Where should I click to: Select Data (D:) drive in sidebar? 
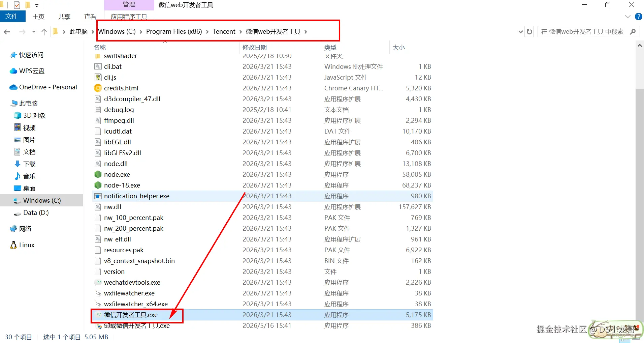(31, 212)
